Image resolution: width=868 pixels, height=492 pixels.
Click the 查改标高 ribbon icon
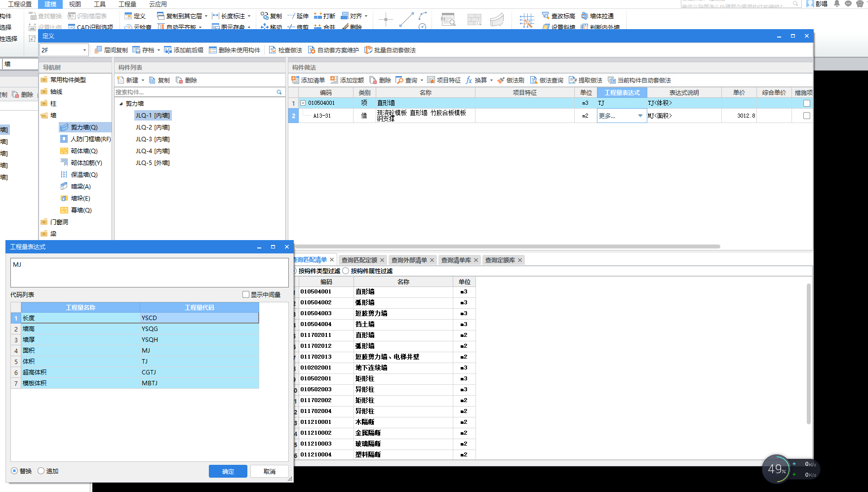[546, 16]
